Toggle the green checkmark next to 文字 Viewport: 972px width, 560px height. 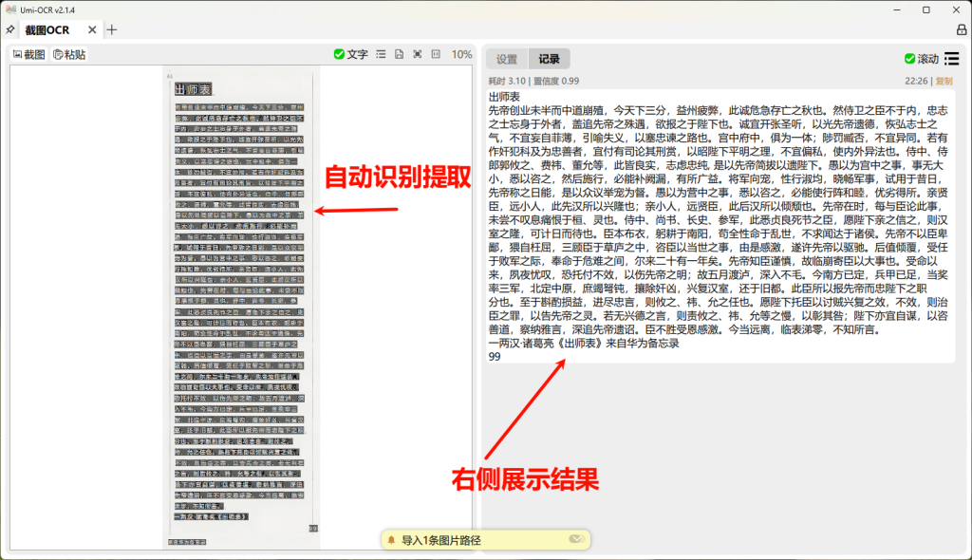(x=339, y=54)
